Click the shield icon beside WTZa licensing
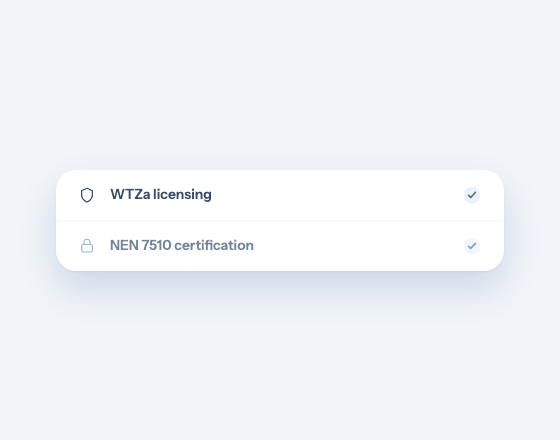This screenshot has height=440, width=560. coord(87,195)
